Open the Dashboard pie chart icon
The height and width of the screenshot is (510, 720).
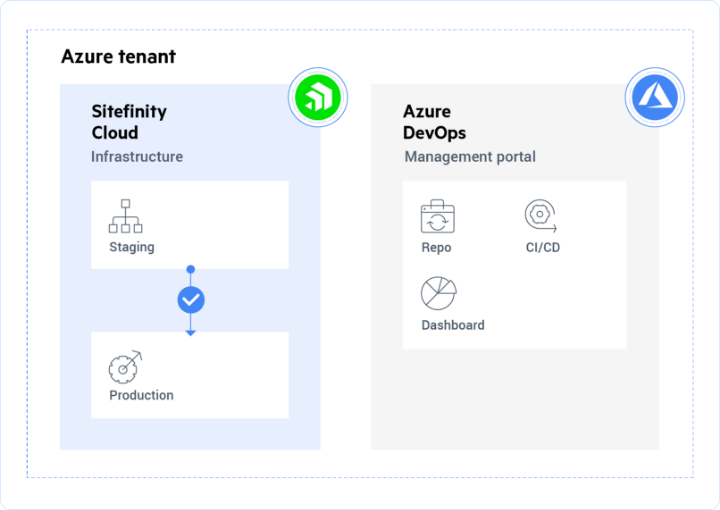tap(438, 293)
